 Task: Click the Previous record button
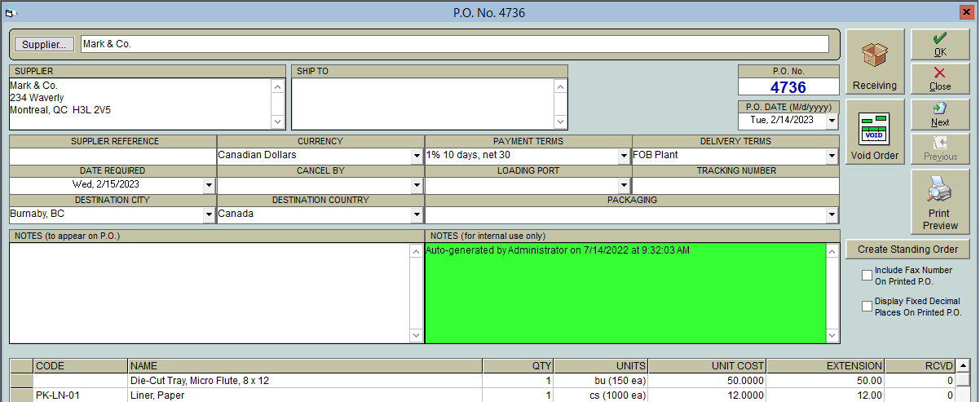940,148
